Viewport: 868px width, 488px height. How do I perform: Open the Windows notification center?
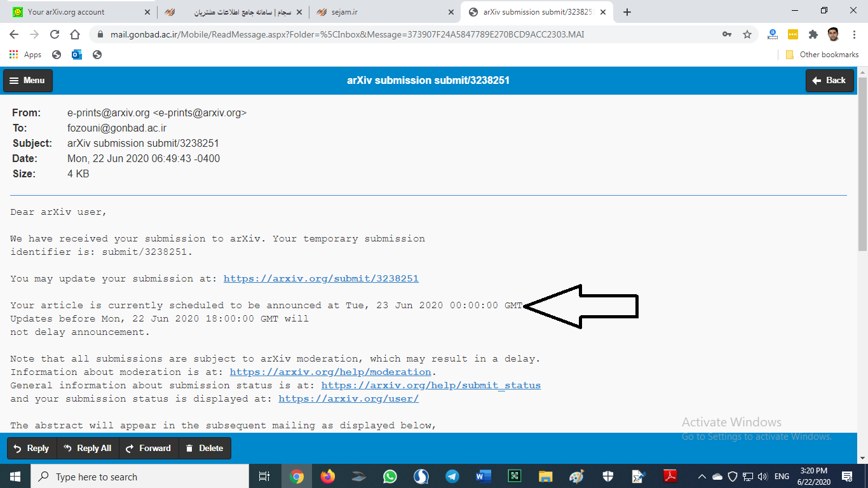coord(847,477)
